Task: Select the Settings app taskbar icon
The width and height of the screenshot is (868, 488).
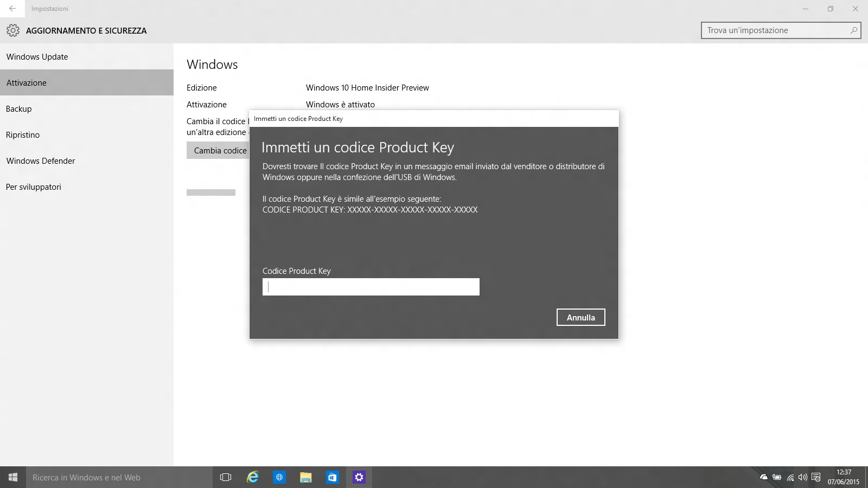Action: [359, 477]
